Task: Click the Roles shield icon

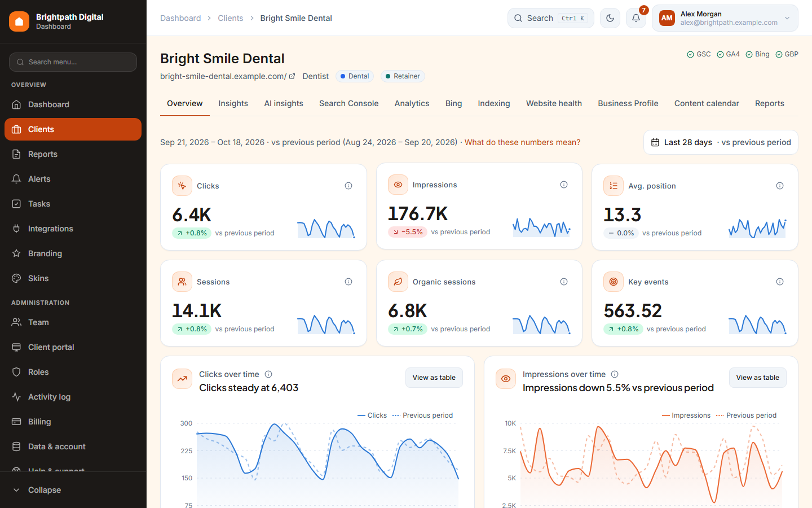Action: tap(16, 372)
